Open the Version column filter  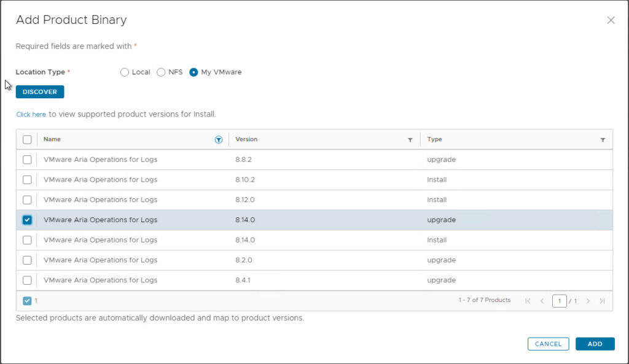pos(410,139)
